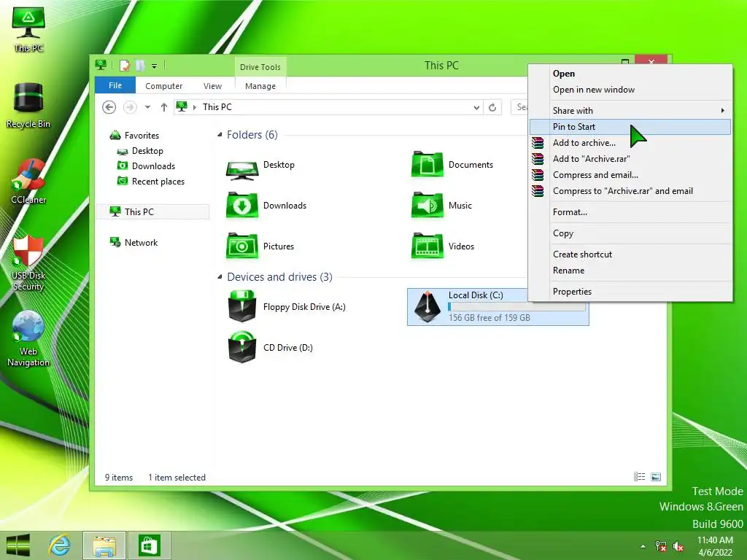
Task: Expand the address bar history dropdown
Action: click(476, 108)
